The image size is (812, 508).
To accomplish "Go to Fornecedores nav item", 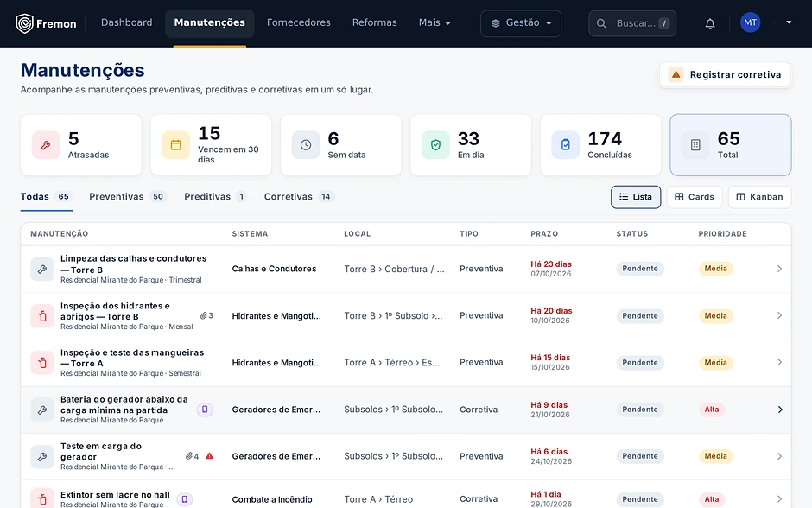I will click(298, 22).
